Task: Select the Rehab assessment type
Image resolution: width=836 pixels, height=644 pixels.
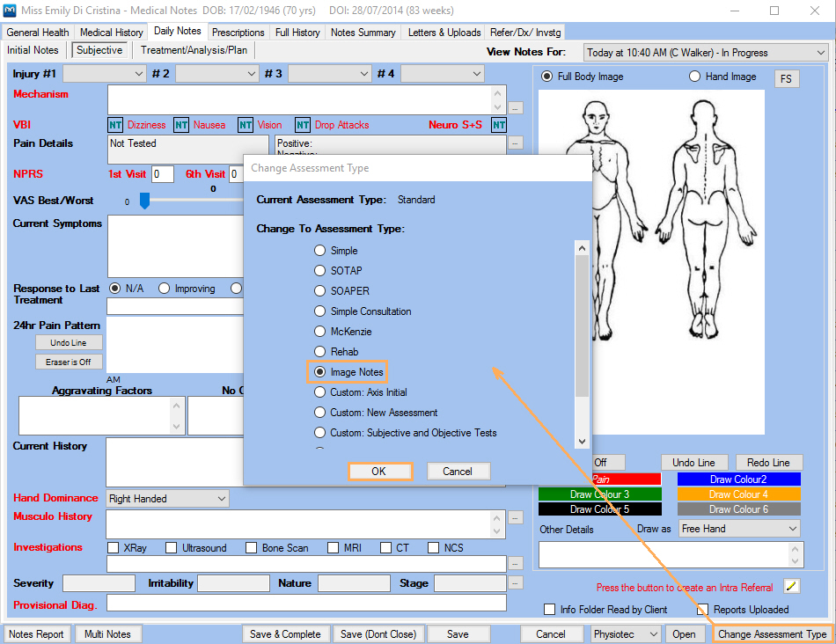Action: (319, 352)
